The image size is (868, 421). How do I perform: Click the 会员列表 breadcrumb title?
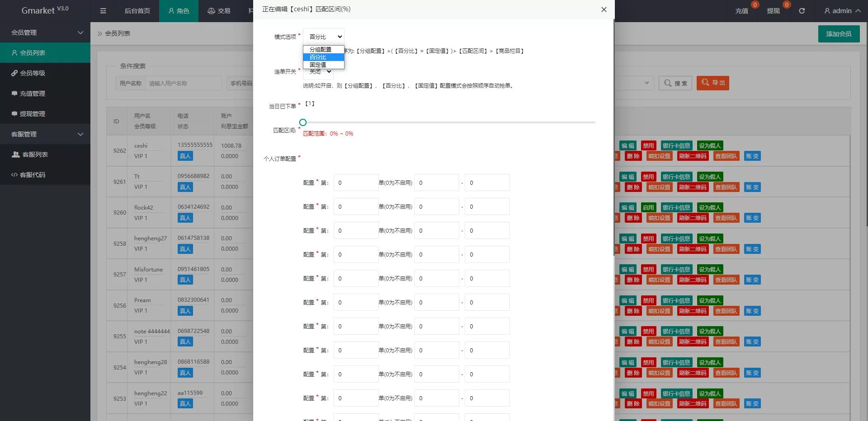118,33
